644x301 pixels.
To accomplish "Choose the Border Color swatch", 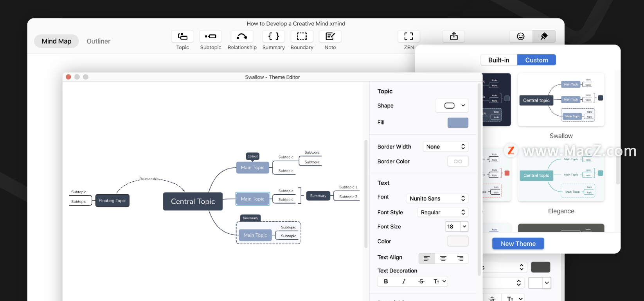I will (458, 161).
